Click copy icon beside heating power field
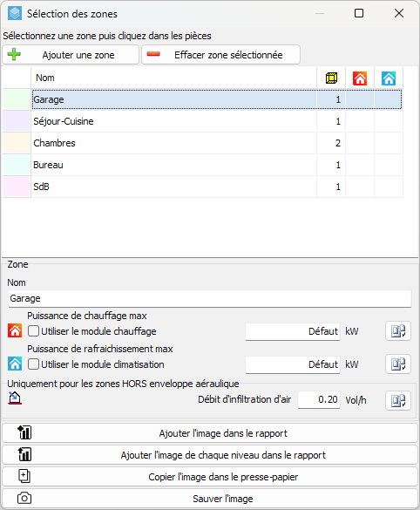Image resolution: width=420 pixels, height=510 pixels. tap(398, 331)
